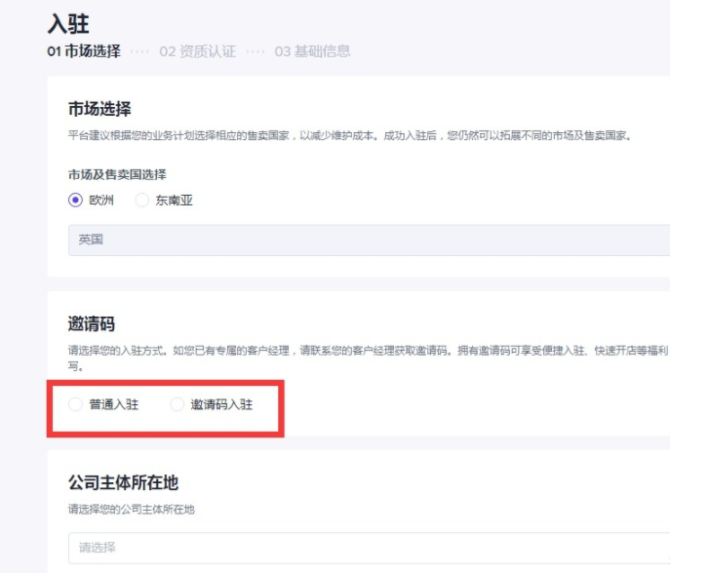
Task: Go to step 01 市场选择
Action: (84, 51)
